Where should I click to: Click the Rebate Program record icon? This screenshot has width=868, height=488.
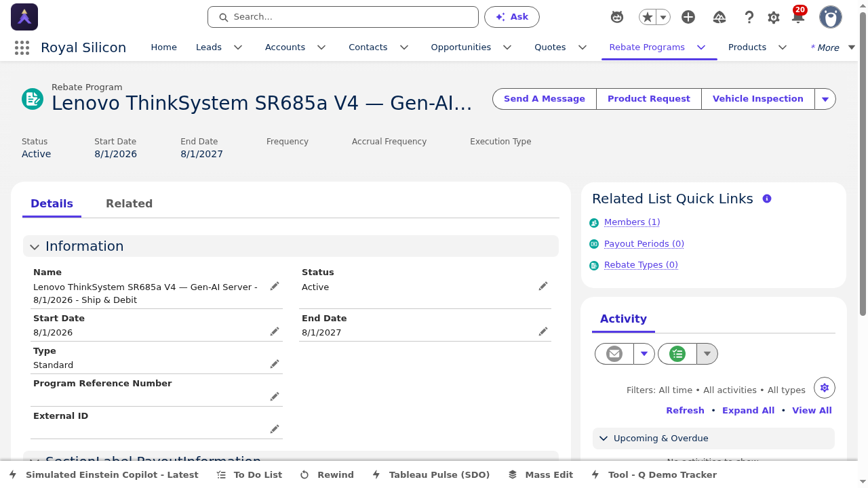[x=33, y=99]
